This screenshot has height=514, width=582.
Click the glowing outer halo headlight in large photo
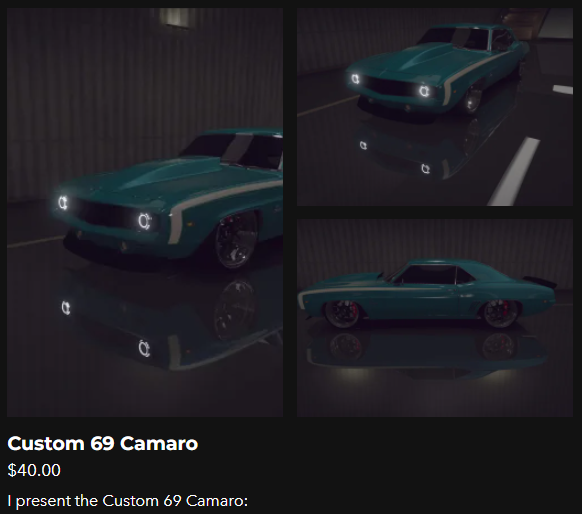pyautogui.click(x=63, y=203)
